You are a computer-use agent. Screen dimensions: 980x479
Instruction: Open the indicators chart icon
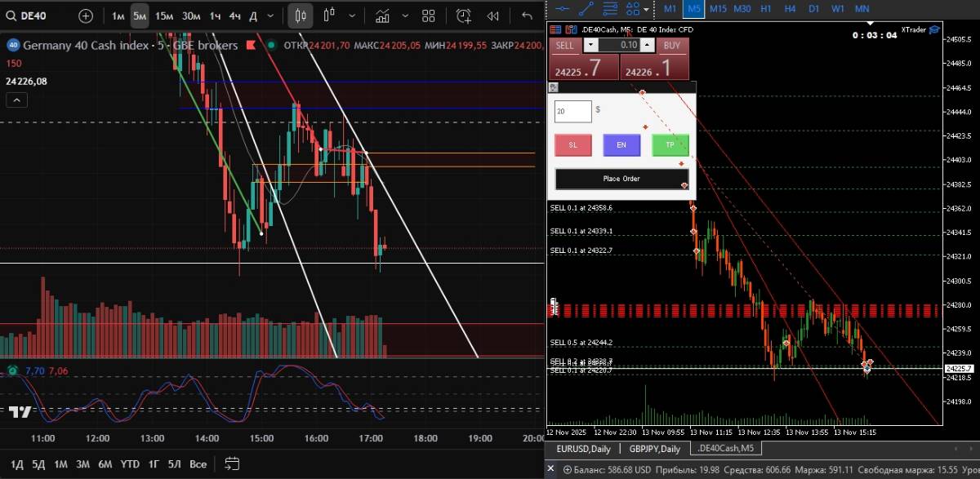[381, 16]
